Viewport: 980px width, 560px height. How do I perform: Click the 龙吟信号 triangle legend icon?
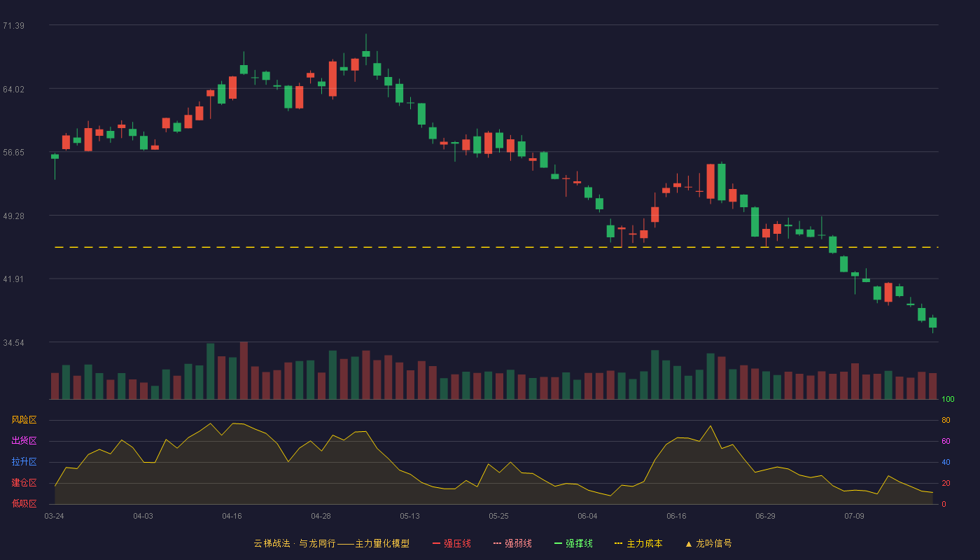[x=688, y=543]
